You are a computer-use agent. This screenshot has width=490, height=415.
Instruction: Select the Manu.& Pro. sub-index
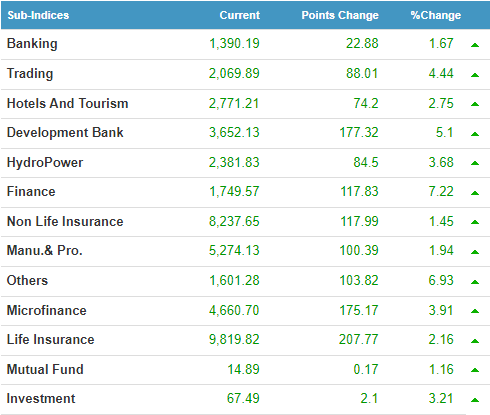[x=44, y=250]
